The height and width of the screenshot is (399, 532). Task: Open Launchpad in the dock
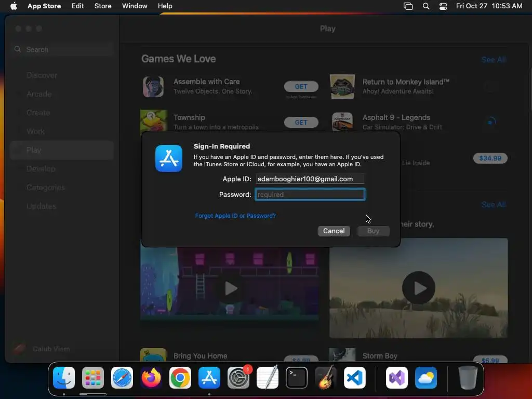pyautogui.click(x=93, y=378)
